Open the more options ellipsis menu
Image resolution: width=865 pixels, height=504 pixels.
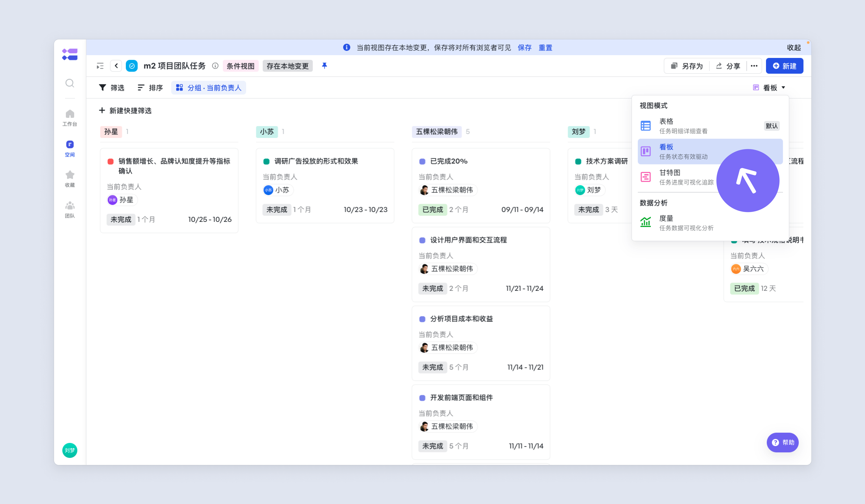(x=754, y=66)
